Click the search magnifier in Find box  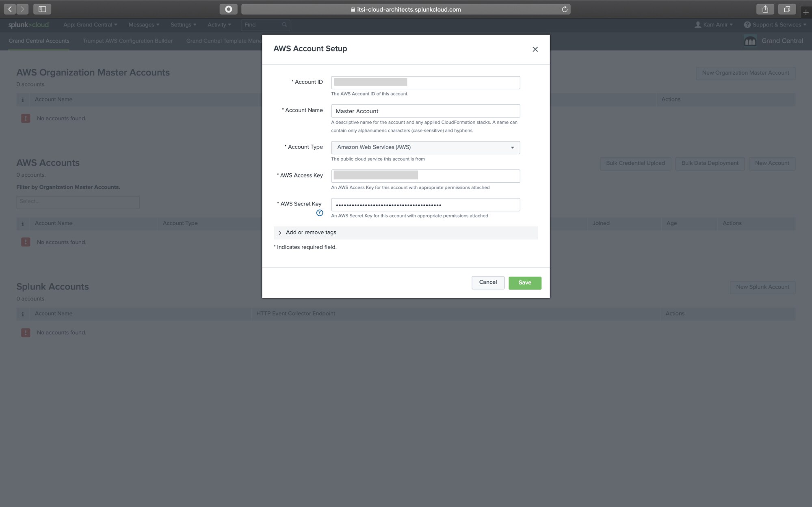[x=284, y=25]
